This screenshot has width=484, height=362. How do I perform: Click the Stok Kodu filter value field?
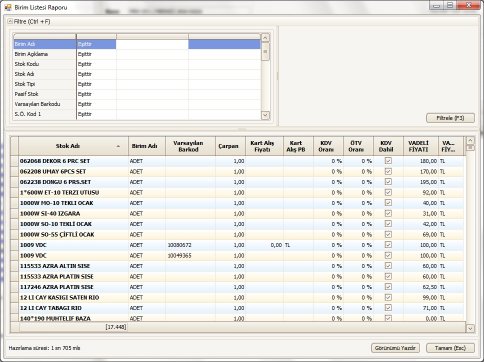(x=152, y=64)
